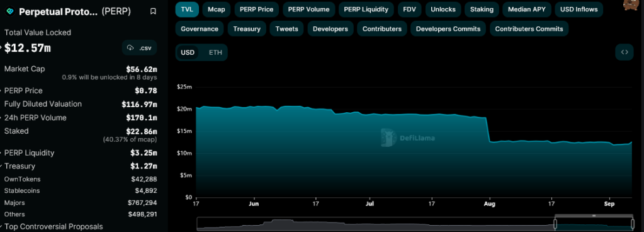644x232 pixels.
Task: Enable the Median APY metric
Action: [x=527, y=9]
